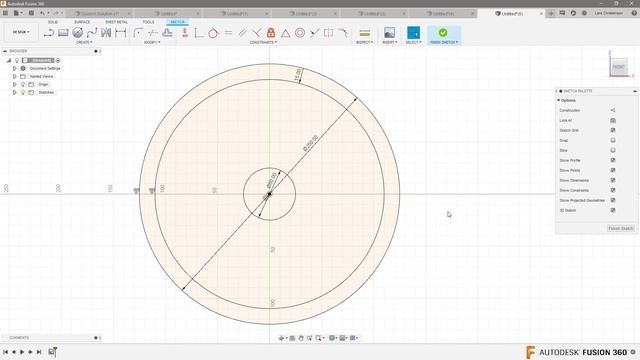Click the blue Select tool icon

point(413,33)
